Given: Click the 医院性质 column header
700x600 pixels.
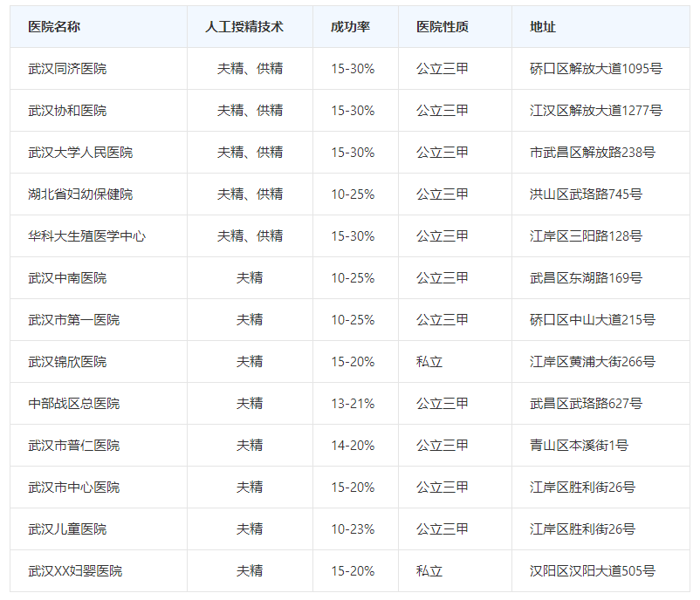Looking at the screenshot, I should (442, 27).
